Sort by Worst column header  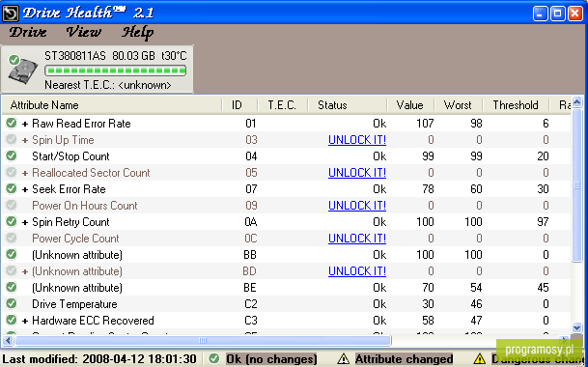459,105
